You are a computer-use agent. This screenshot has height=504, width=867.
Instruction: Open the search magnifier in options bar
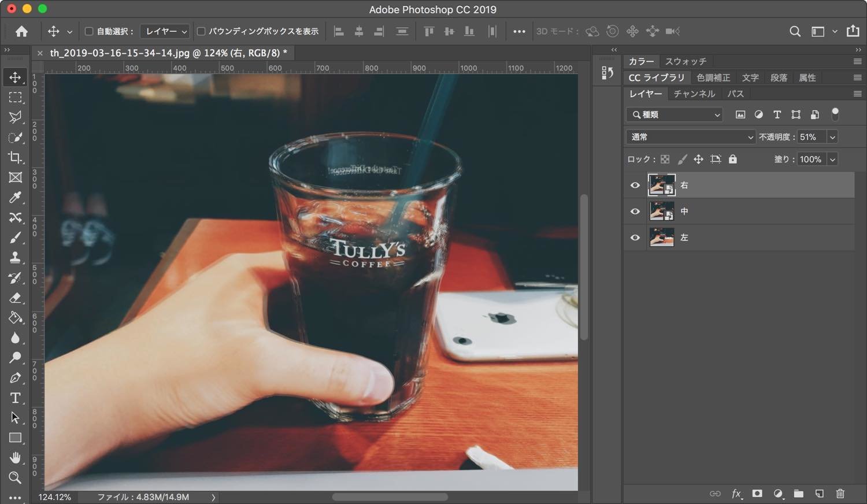(x=795, y=31)
